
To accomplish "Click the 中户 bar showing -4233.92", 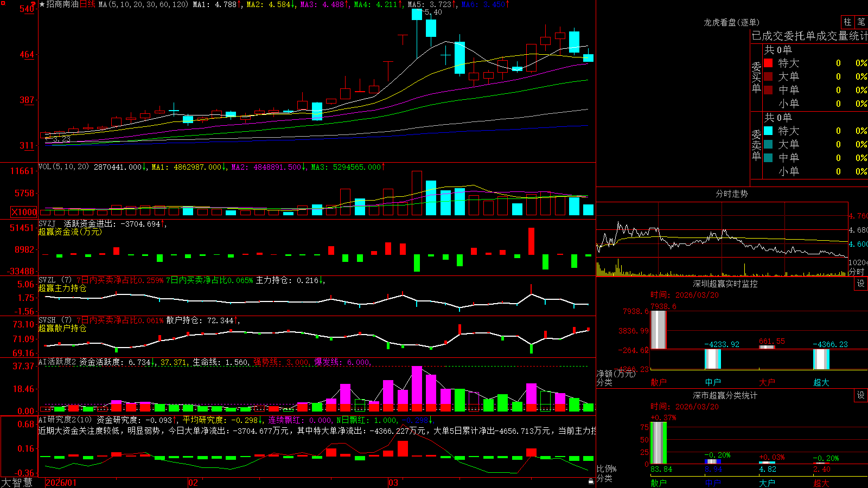I will (x=713, y=359).
